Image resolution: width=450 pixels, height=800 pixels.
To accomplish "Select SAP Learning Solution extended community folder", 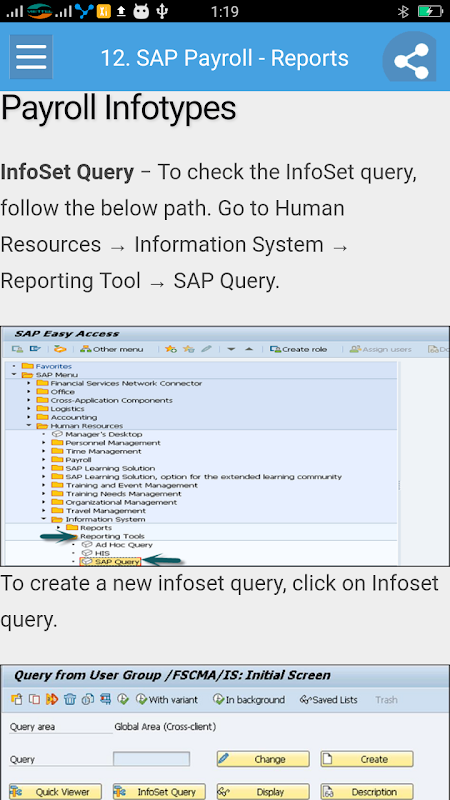I will (197, 477).
